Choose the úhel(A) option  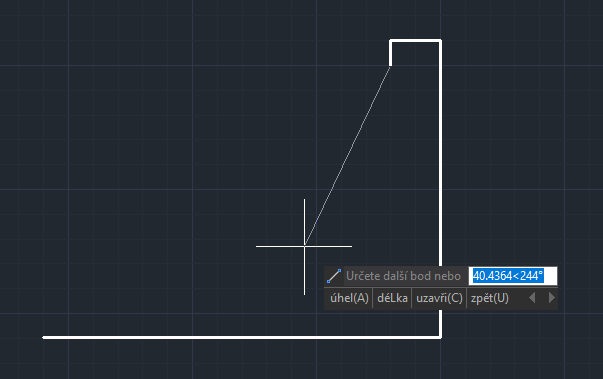[x=349, y=298]
